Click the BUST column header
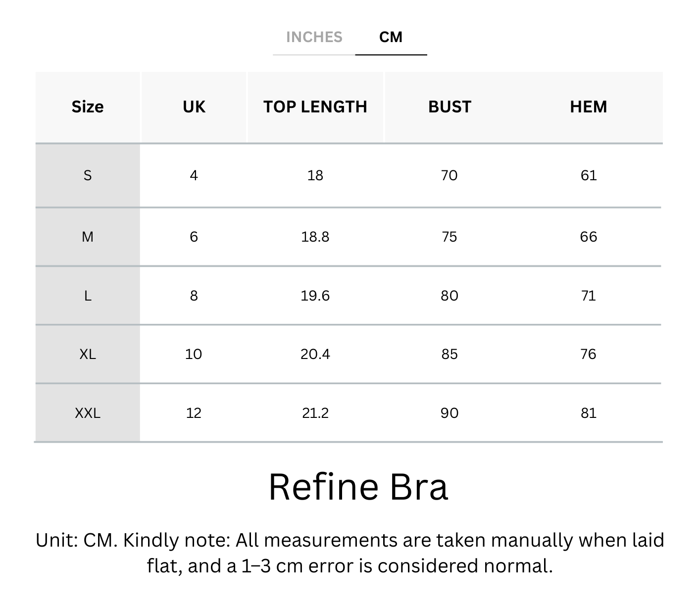This screenshot has height=612, width=700. click(x=450, y=107)
